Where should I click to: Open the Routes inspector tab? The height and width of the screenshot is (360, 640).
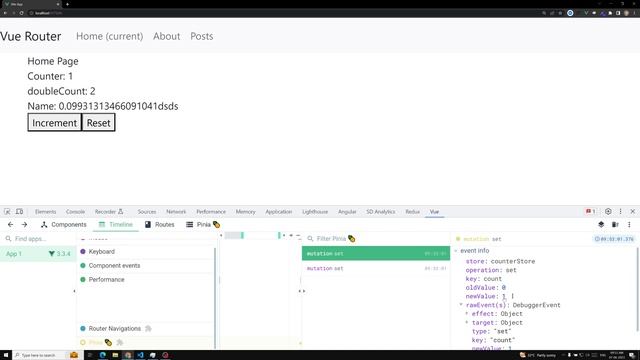[x=160, y=224]
